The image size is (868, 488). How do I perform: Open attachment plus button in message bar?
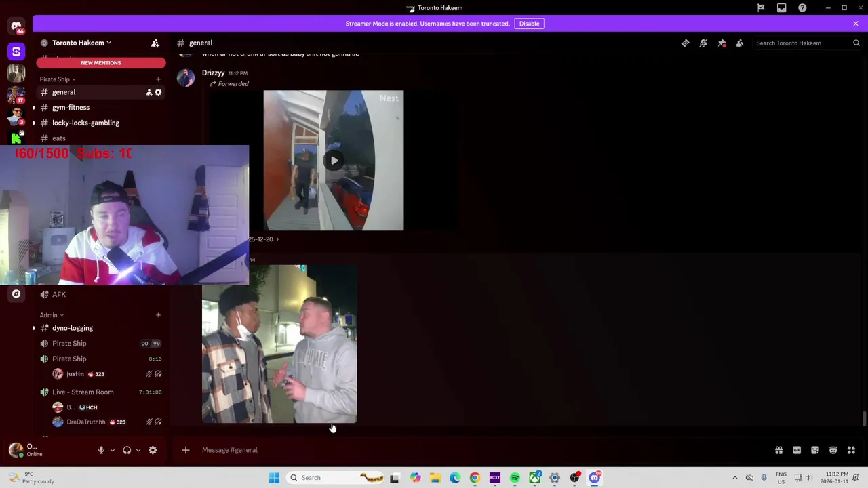point(185,450)
